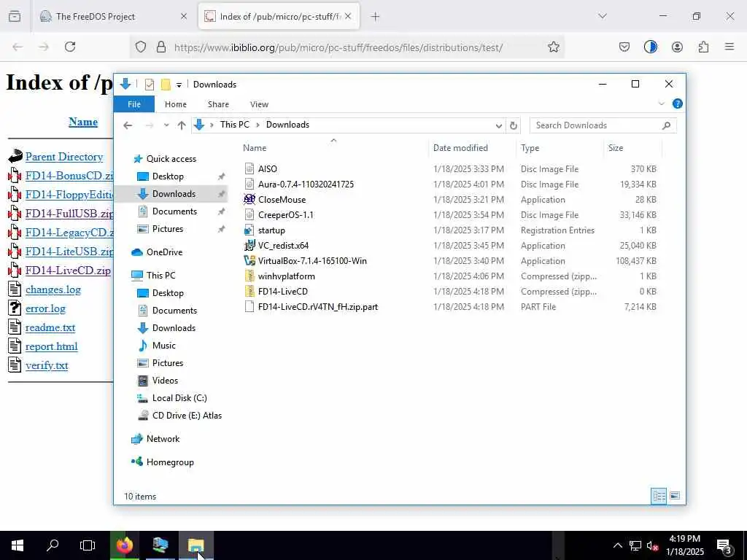The image size is (747, 560).
Task: Sort by Name column header
Action: pos(255,148)
